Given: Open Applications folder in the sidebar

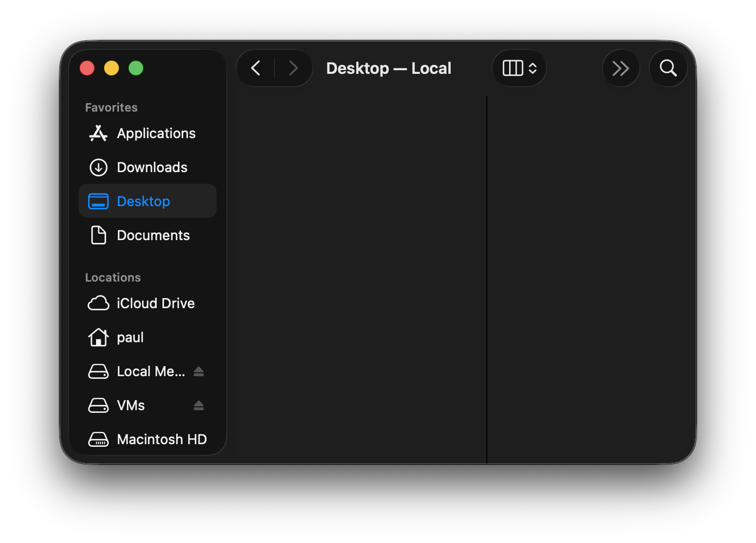Looking at the screenshot, I should click(156, 133).
